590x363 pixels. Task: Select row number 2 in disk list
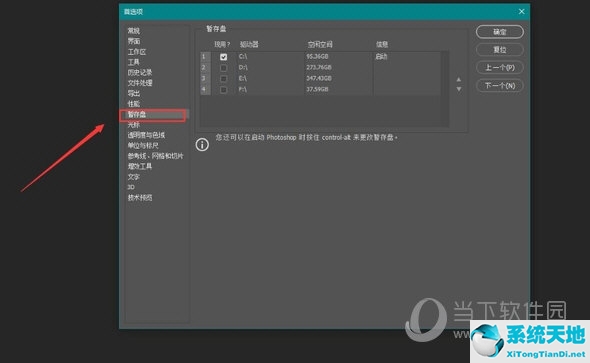[x=204, y=67]
